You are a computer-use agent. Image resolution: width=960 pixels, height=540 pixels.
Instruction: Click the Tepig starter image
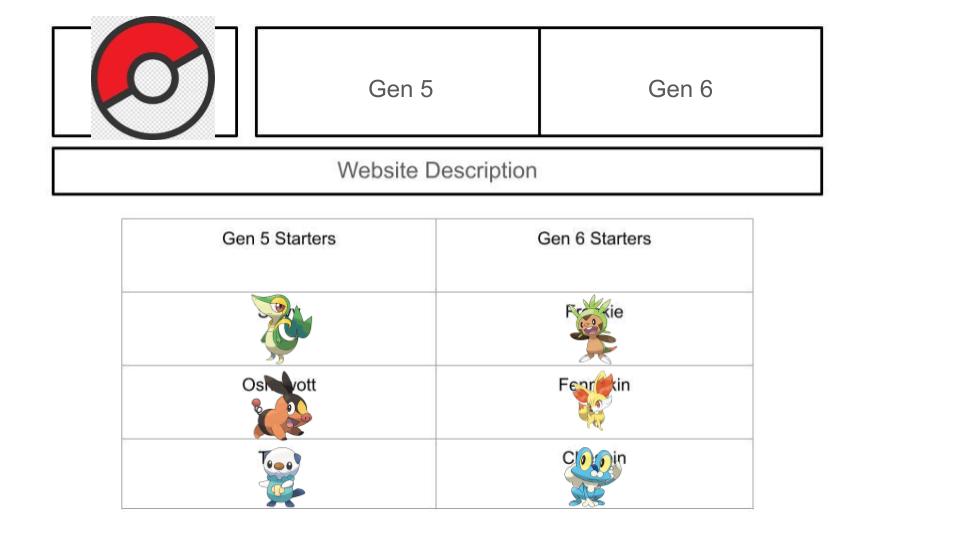282,406
